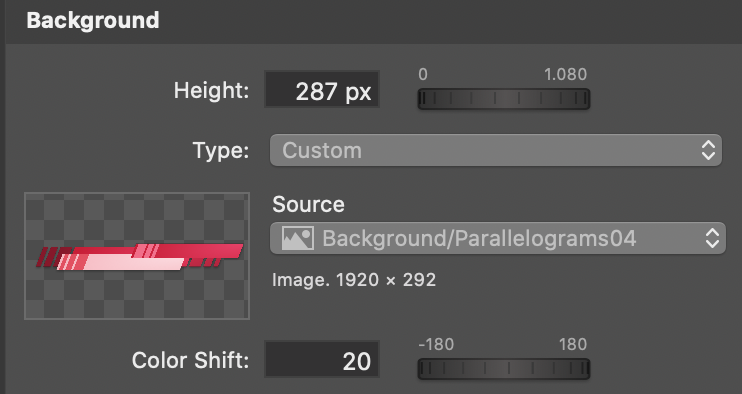Click the Image 1920 × 292 info text

point(354,280)
